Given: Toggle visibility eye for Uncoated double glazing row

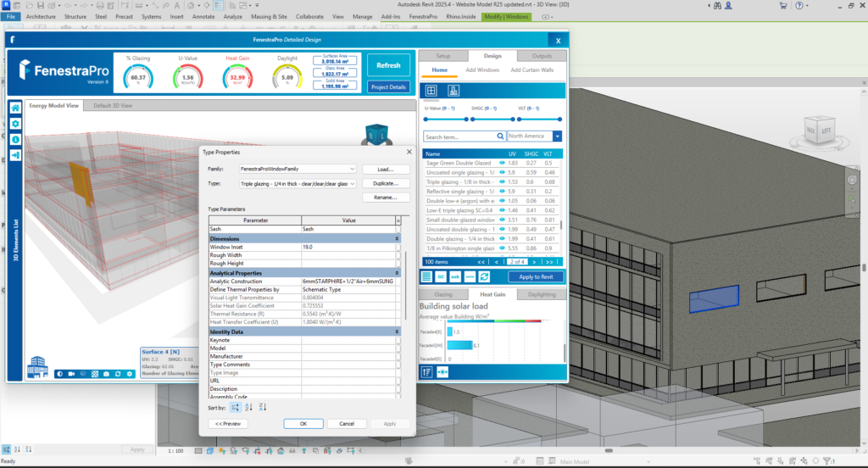Looking at the screenshot, I should click(x=502, y=229).
